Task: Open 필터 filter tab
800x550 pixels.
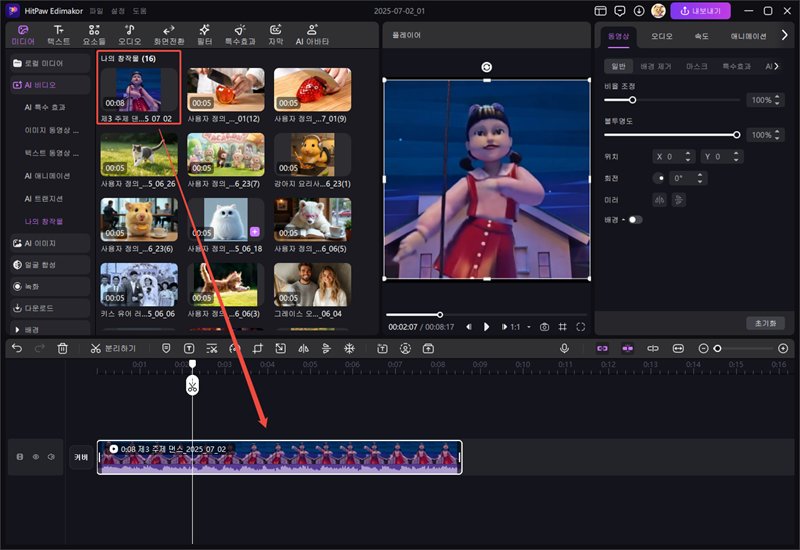Action: click(x=205, y=35)
